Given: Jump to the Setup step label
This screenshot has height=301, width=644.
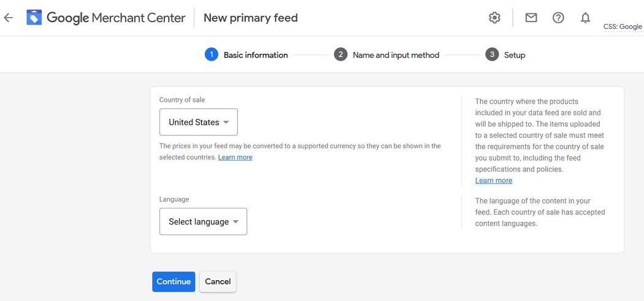Looking at the screenshot, I should [x=515, y=55].
